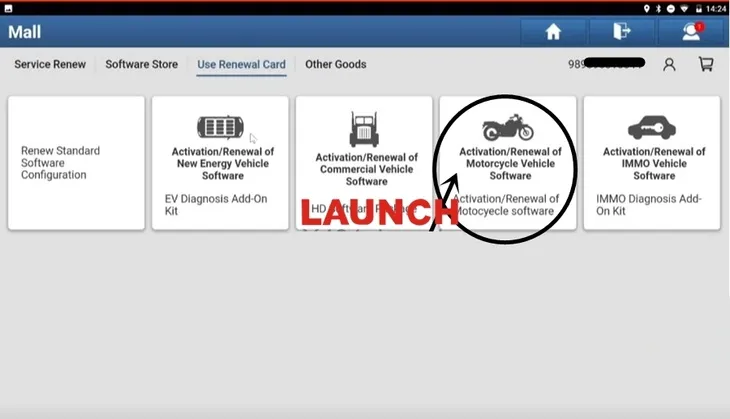
Task: Click the IMMO Diagnosis Add-On Kit text
Action: [649, 205]
